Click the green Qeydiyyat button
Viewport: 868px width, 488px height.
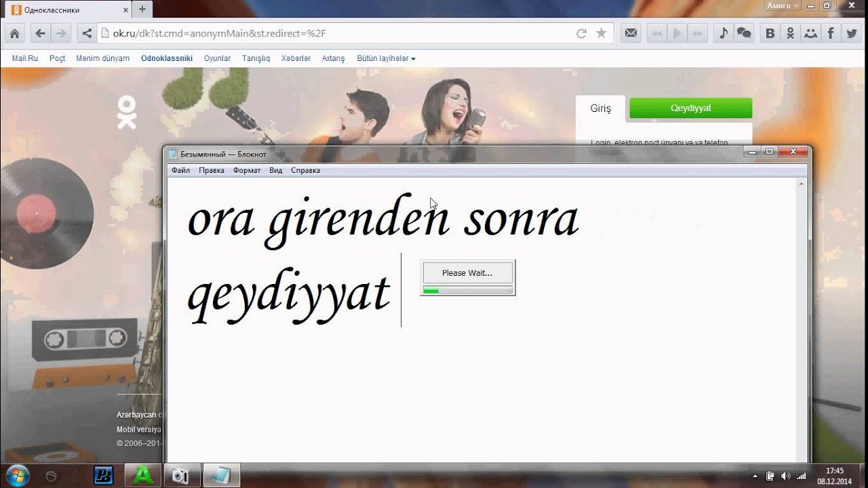pos(690,108)
